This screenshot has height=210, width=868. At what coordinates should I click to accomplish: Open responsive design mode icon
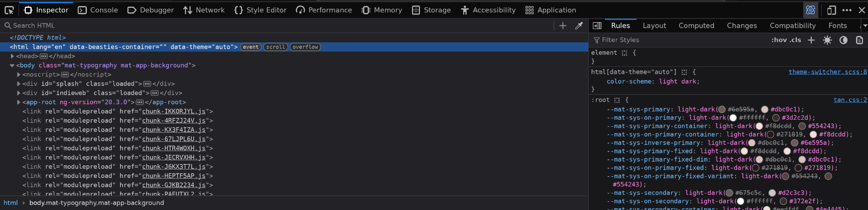point(832,10)
